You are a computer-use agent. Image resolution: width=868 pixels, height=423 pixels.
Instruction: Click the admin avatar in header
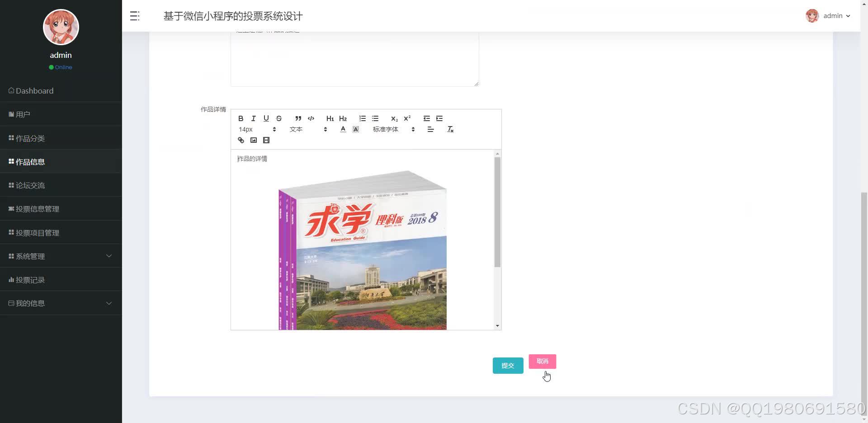[x=812, y=16]
